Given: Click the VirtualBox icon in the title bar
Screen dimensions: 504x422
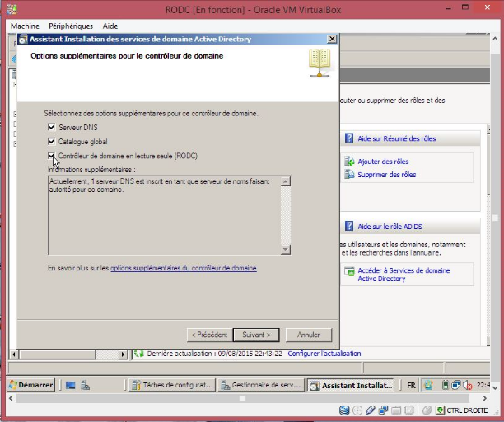Looking at the screenshot, I should [x=12, y=9].
